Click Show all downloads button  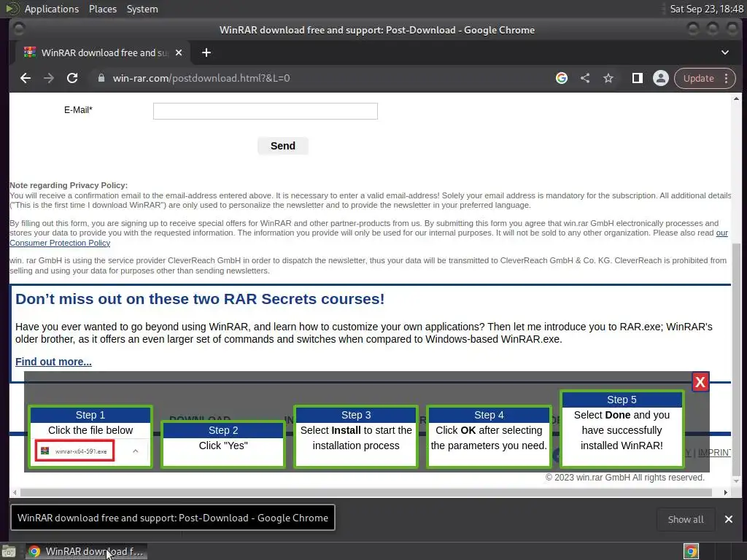pyautogui.click(x=686, y=519)
